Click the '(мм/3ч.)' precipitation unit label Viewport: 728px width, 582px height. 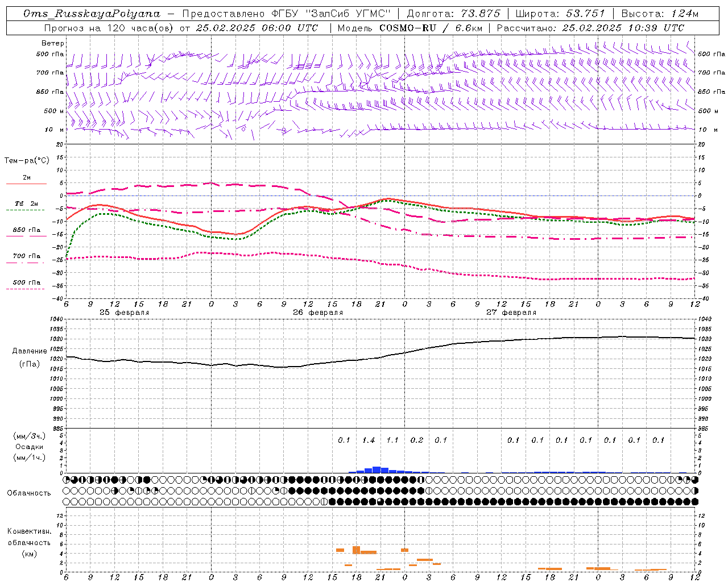coord(29,436)
